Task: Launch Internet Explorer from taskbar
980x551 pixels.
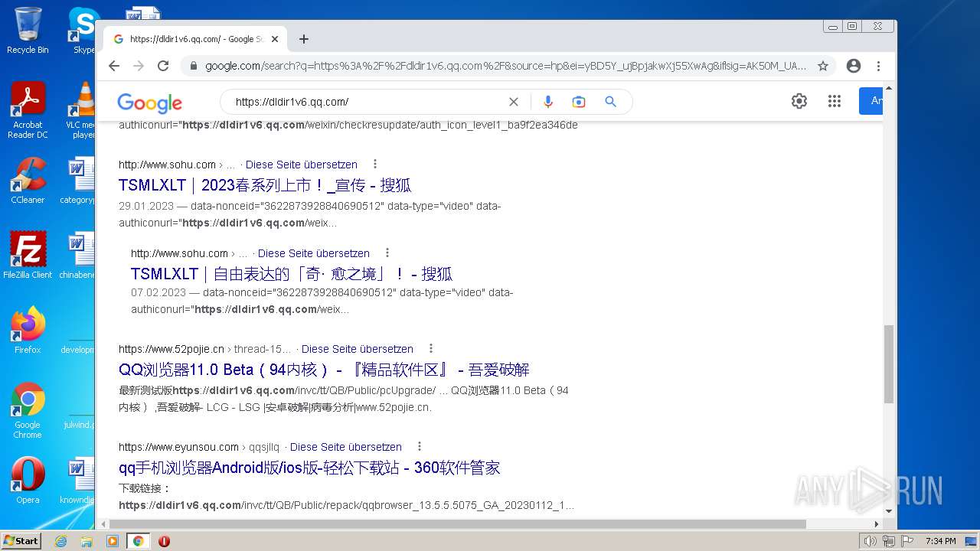Action: coord(61,541)
